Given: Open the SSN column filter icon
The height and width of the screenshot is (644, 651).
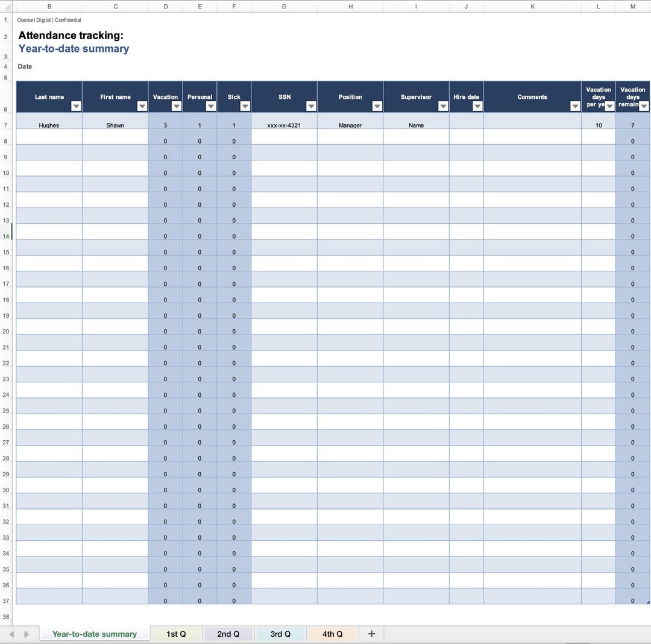Looking at the screenshot, I should coord(311,106).
